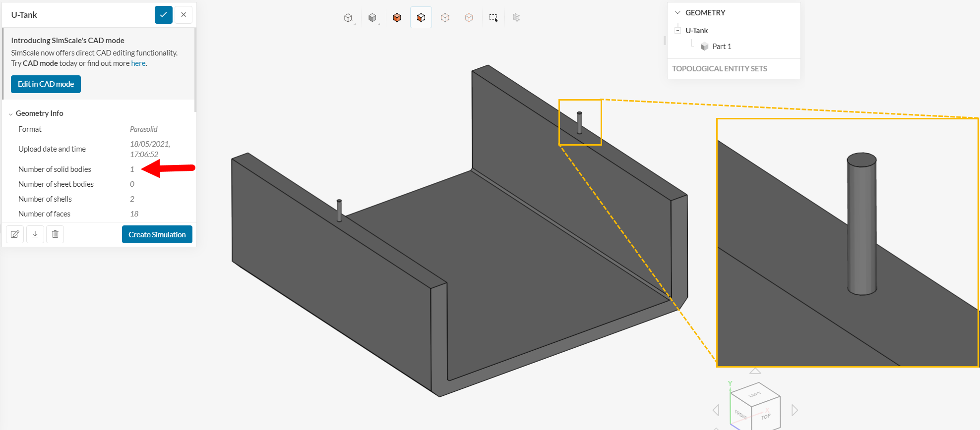This screenshot has width=980, height=430.
Task: Click the 'Number of sheet bodies' label
Action: point(56,184)
